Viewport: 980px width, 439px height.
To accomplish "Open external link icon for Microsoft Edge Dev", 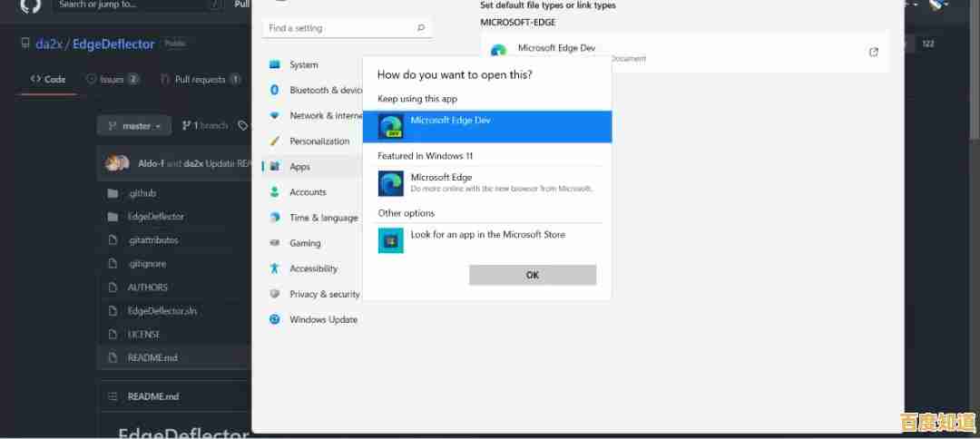I will [873, 53].
